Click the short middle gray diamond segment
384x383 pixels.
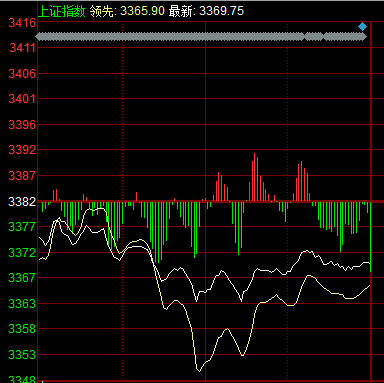click(x=314, y=37)
